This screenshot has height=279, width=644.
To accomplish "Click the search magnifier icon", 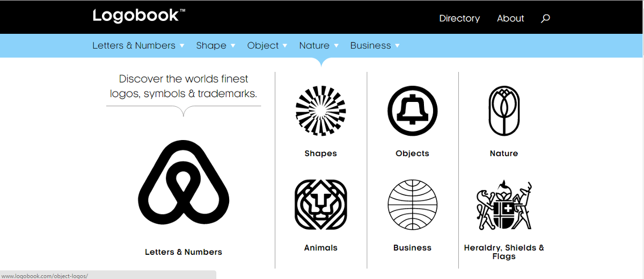I will (545, 18).
